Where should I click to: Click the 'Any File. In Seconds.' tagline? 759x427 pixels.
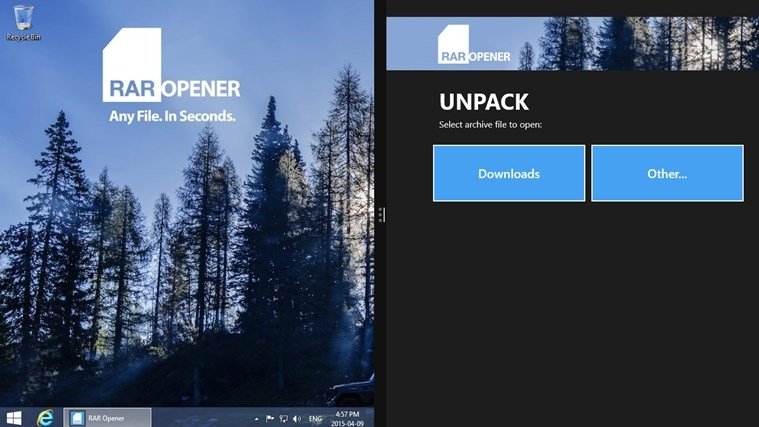tap(172, 116)
